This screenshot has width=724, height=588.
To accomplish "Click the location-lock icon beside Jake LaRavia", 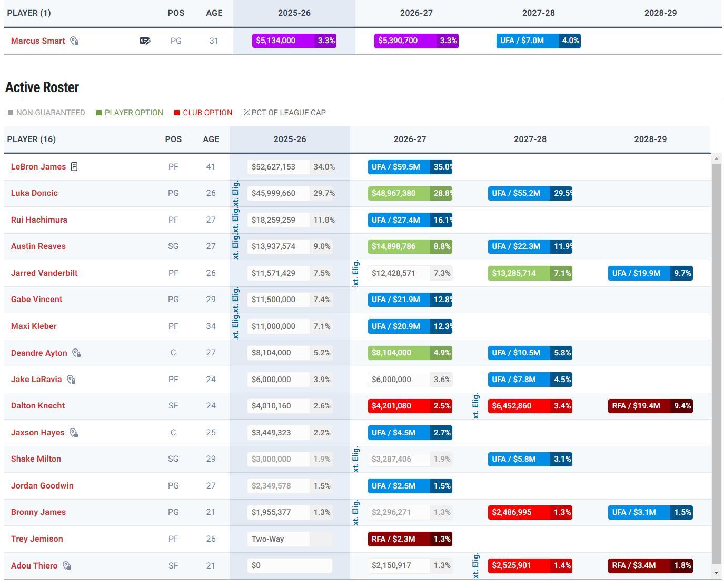I will point(71,380).
